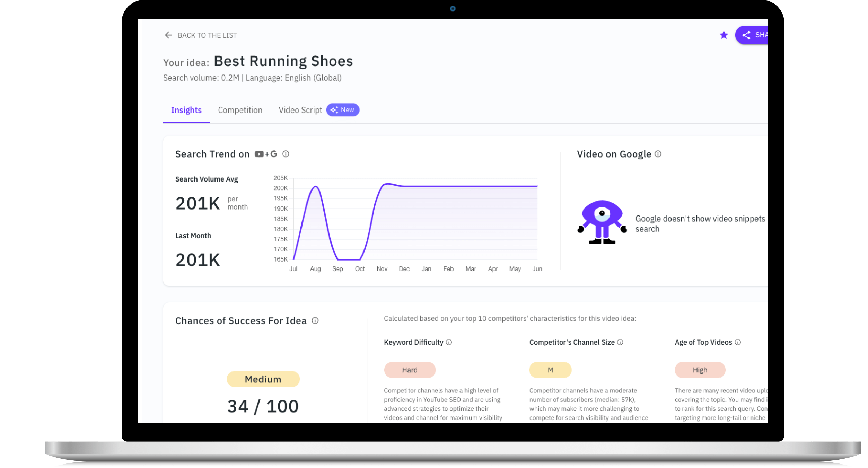Switch to the Competition tab
Screen dimensions: 868x468
240,109
